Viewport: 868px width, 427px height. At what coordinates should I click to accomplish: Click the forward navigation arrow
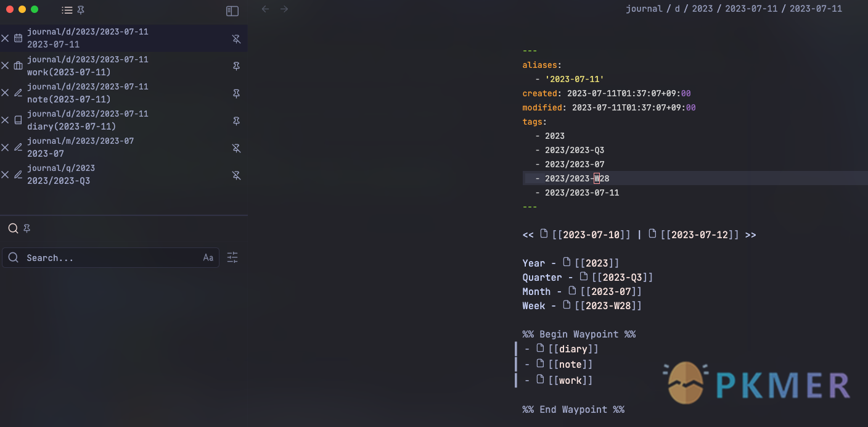click(x=284, y=9)
